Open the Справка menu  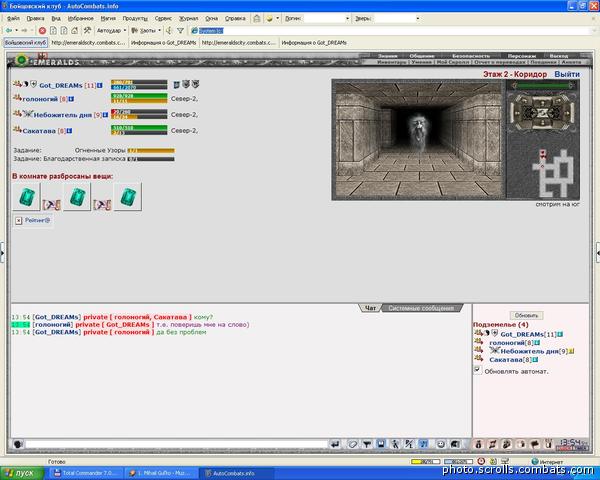tap(235, 18)
